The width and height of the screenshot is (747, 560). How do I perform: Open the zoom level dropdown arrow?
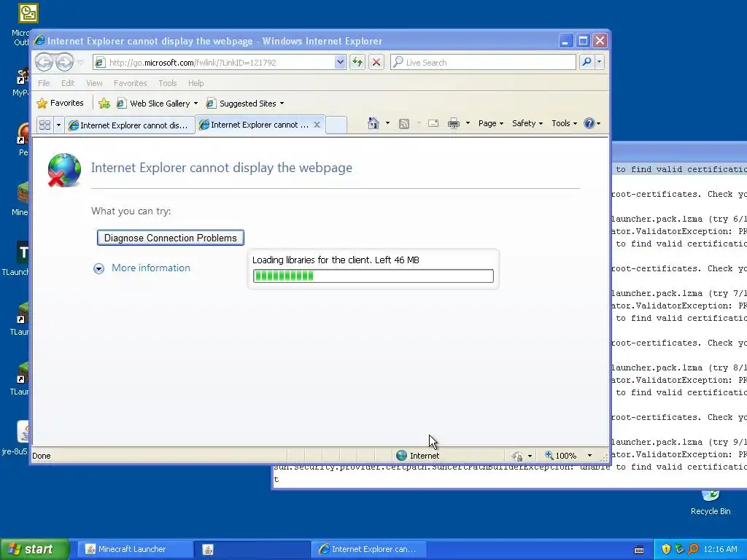tap(589, 455)
